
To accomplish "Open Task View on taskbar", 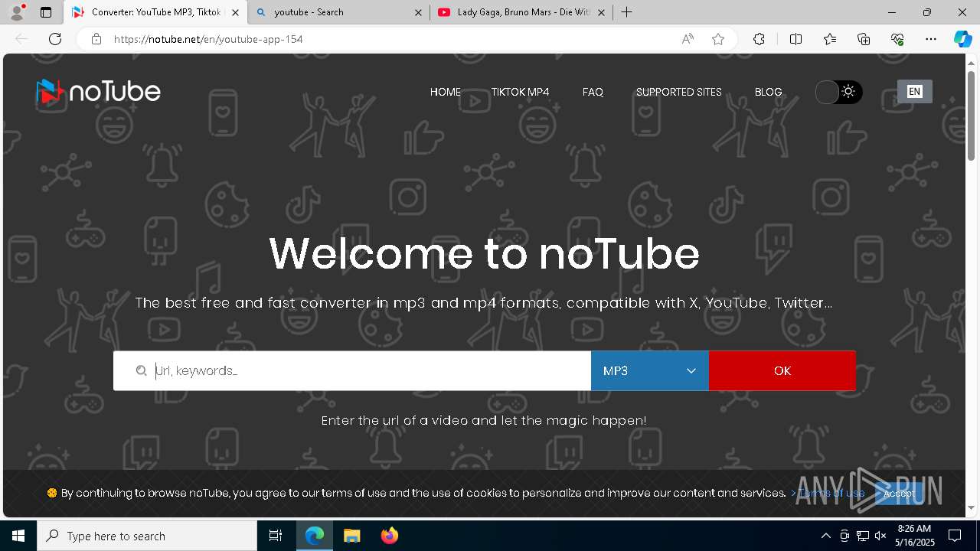I will coord(276,536).
